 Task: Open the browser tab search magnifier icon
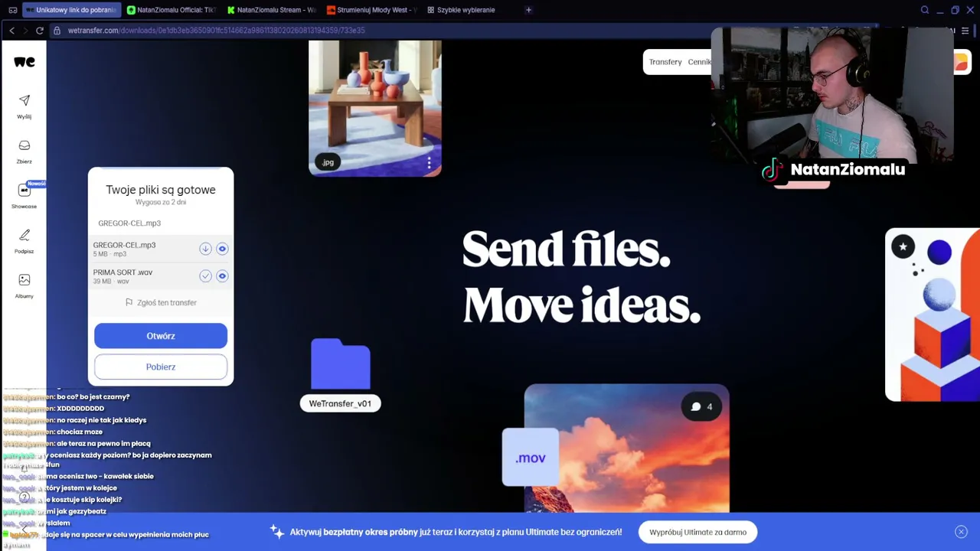925,10
